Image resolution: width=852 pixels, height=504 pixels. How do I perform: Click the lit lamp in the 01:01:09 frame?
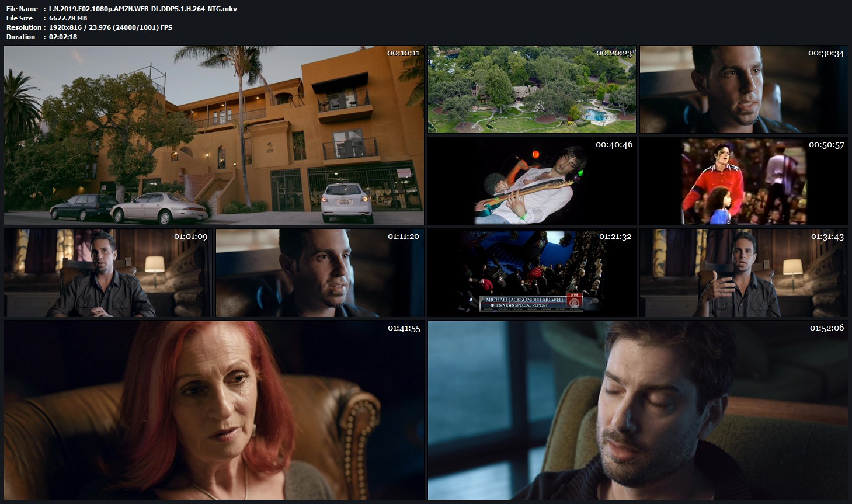coord(155,265)
